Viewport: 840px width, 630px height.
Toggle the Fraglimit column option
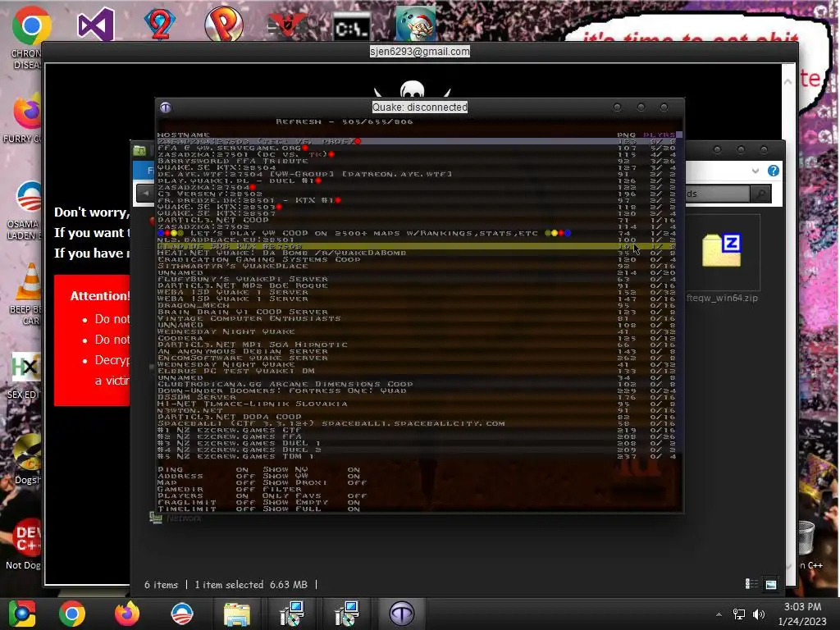tap(206, 502)
